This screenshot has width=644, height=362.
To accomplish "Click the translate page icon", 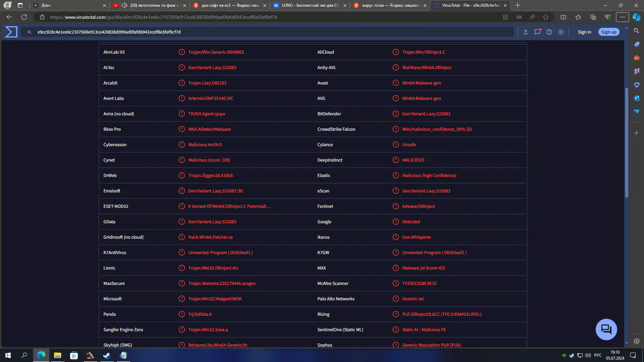I will (x=519, y=17).
